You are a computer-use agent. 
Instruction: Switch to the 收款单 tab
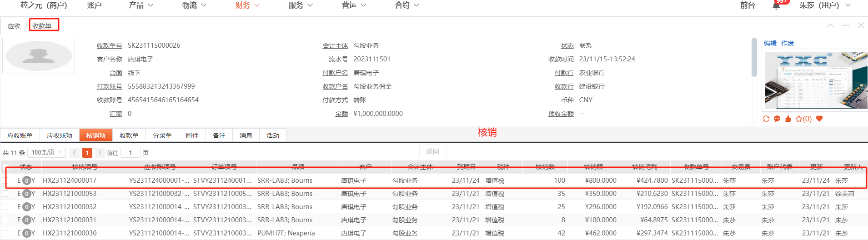tap(129, 135)
